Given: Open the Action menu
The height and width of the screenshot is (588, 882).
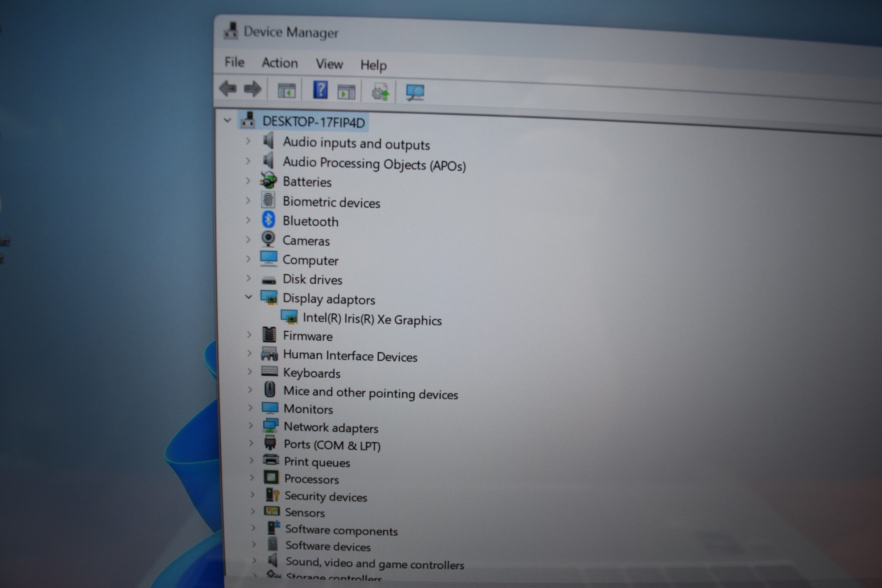Looking at the screenshot, I should click(280, 63).
